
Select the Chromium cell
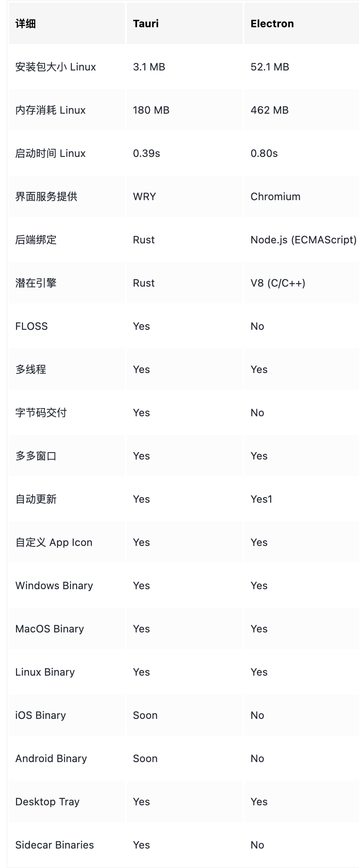[275, 197]
